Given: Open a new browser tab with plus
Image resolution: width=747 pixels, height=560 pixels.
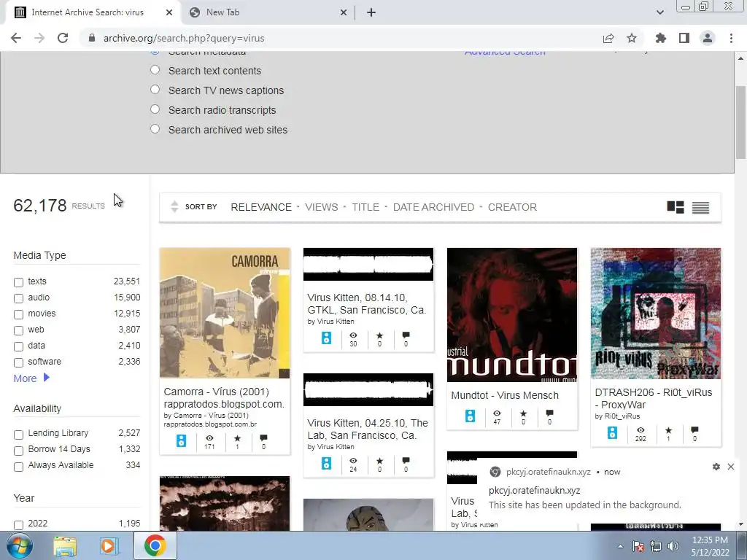Looking at the screenshot, I should (x=371, y=12).
